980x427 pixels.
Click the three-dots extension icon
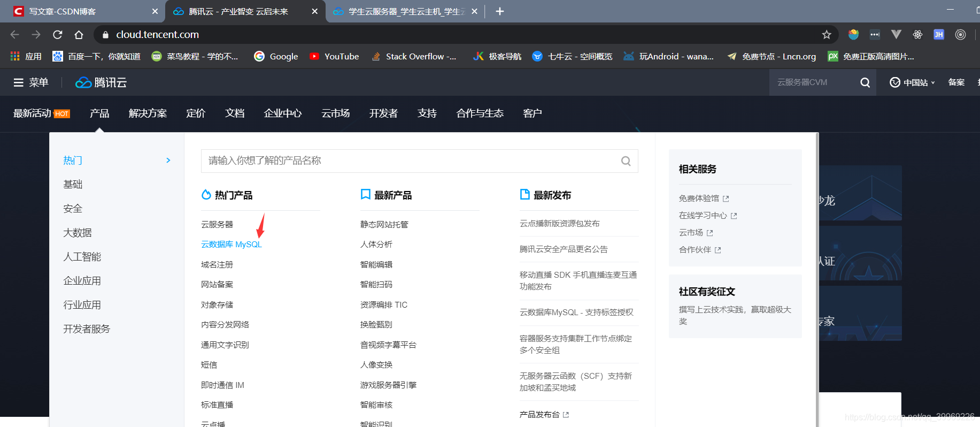click(x=875, y=34)
